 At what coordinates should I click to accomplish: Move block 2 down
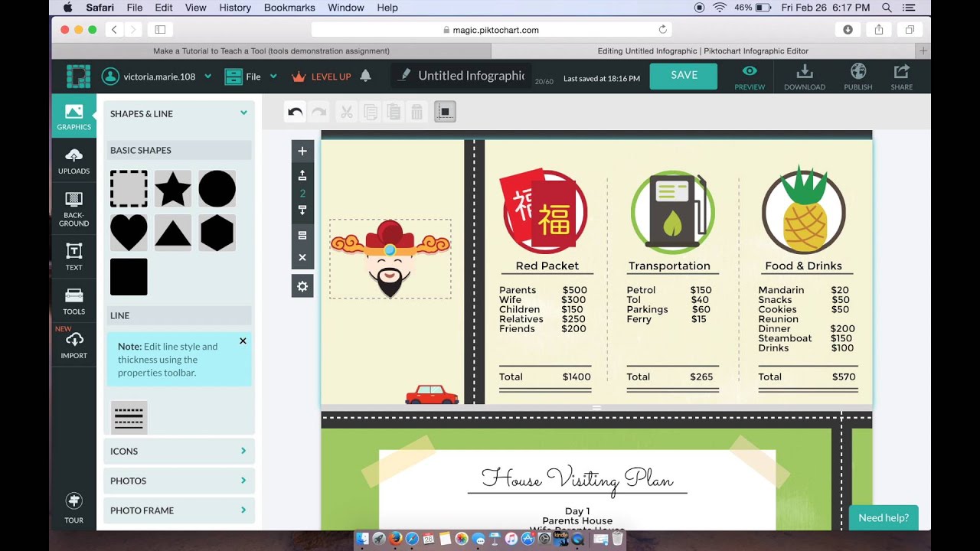(x=302, y=210)
